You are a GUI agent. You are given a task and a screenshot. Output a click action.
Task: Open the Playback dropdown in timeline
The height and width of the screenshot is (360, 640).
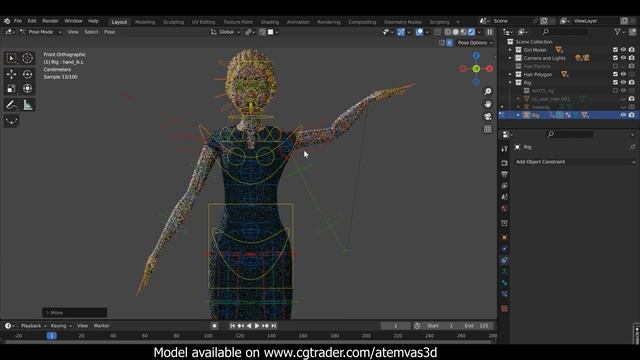pyautogui.click(x=33, y=326)
